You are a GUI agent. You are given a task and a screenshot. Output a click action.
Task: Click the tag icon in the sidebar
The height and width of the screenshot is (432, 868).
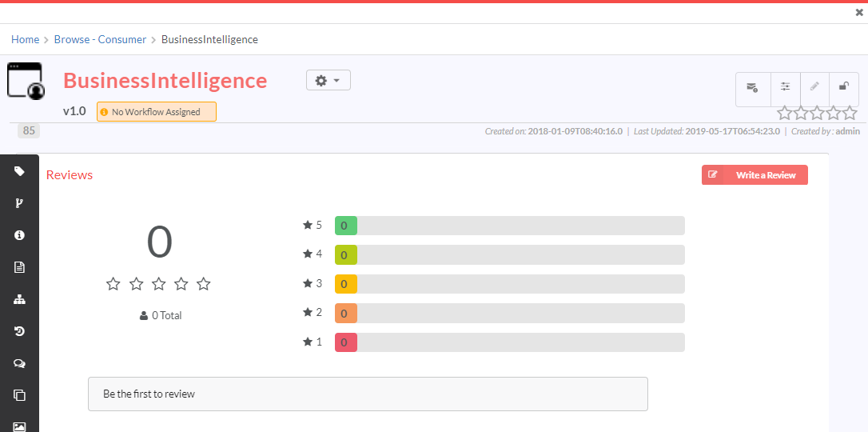[x=19, y=171]
